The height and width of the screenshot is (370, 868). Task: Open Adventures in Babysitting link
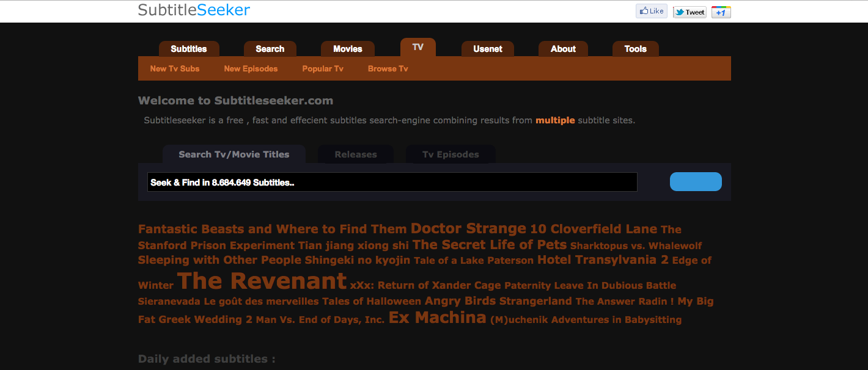click(x=616, y=319)
